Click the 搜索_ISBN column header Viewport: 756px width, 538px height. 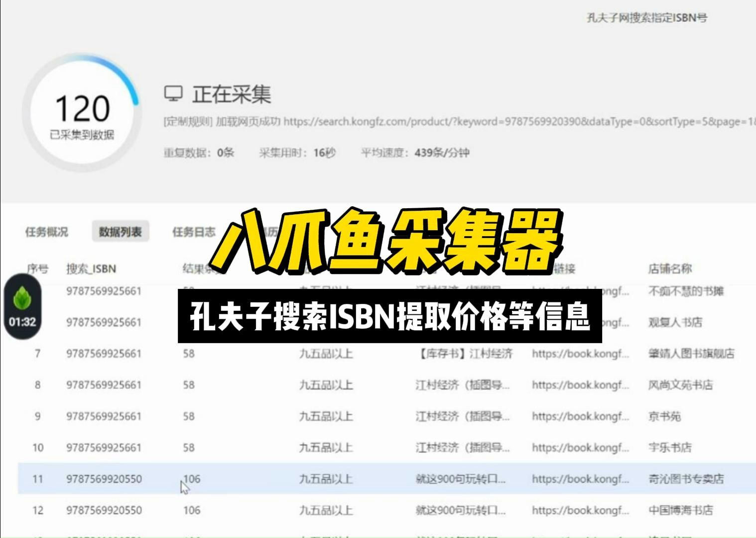click(x=91, y=269)
